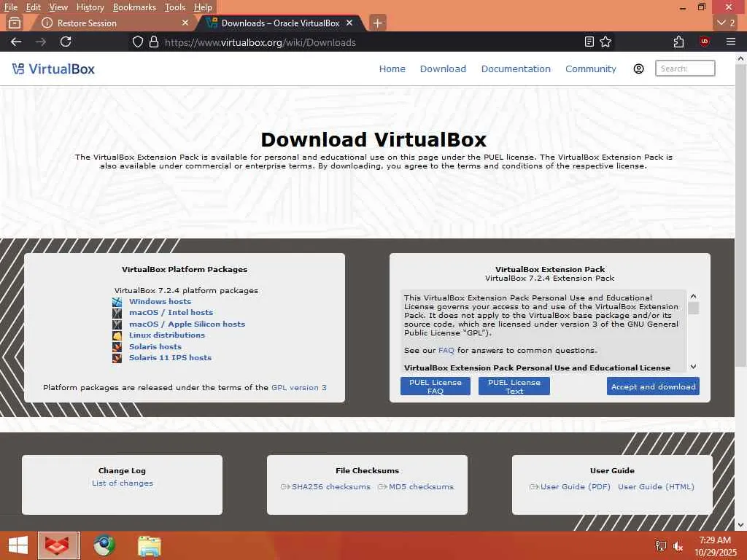This screenshot has width=747, height=560.
Task: Open the extensions puzzle icon
Action: [x=679, y=42]
